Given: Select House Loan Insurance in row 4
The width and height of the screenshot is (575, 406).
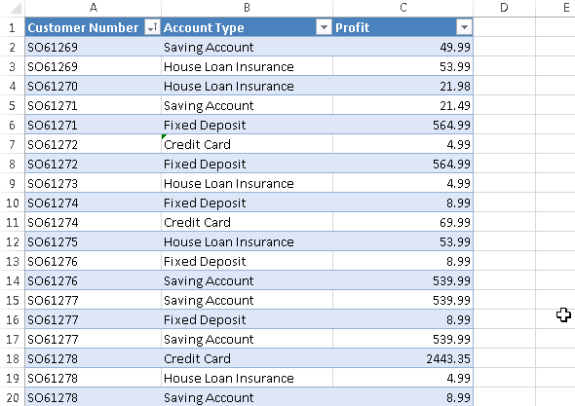Looking at the screenshot, I should click(247, 86).
